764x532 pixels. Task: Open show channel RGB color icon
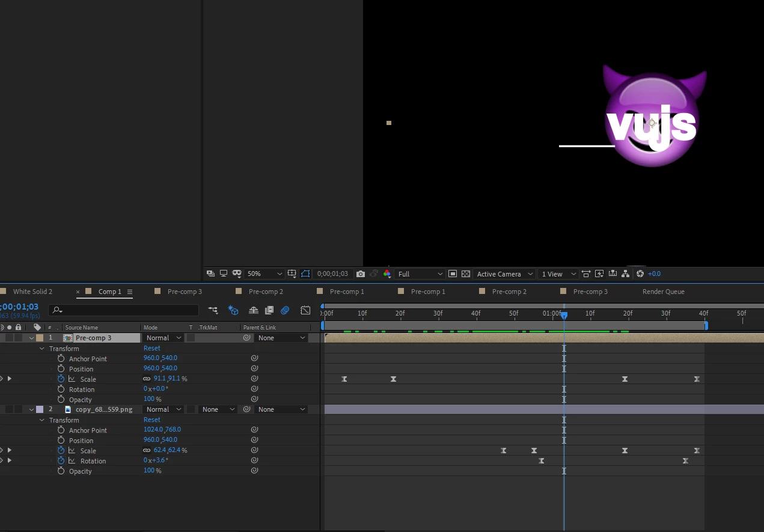tap(387, 274)
